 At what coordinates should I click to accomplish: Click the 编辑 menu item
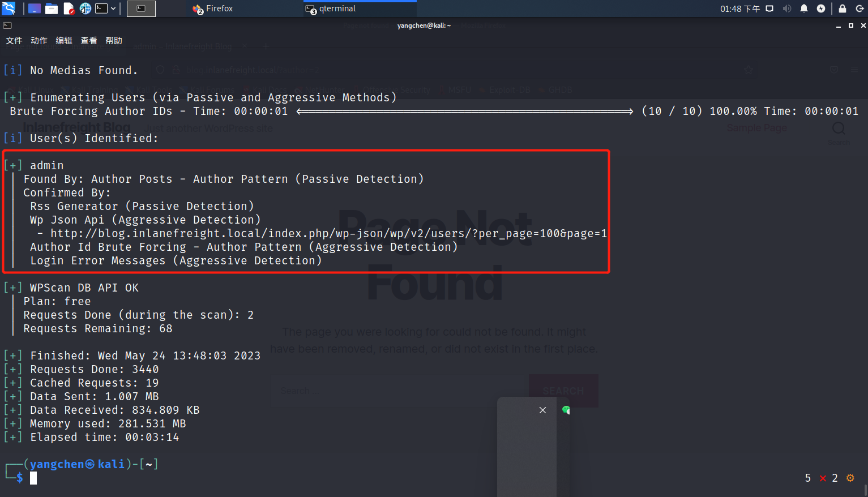tap(63, 40)
